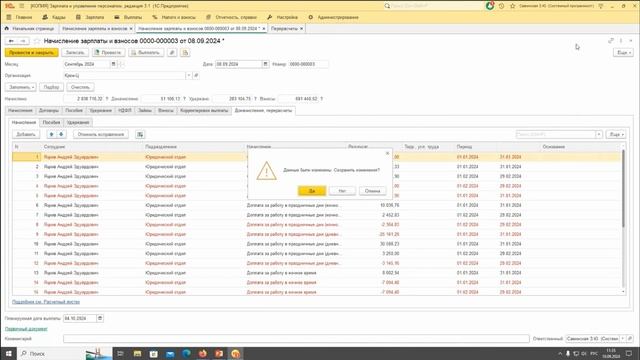Click the Подбор button
Screen dimensions: 640x360
tap(51, 87)
